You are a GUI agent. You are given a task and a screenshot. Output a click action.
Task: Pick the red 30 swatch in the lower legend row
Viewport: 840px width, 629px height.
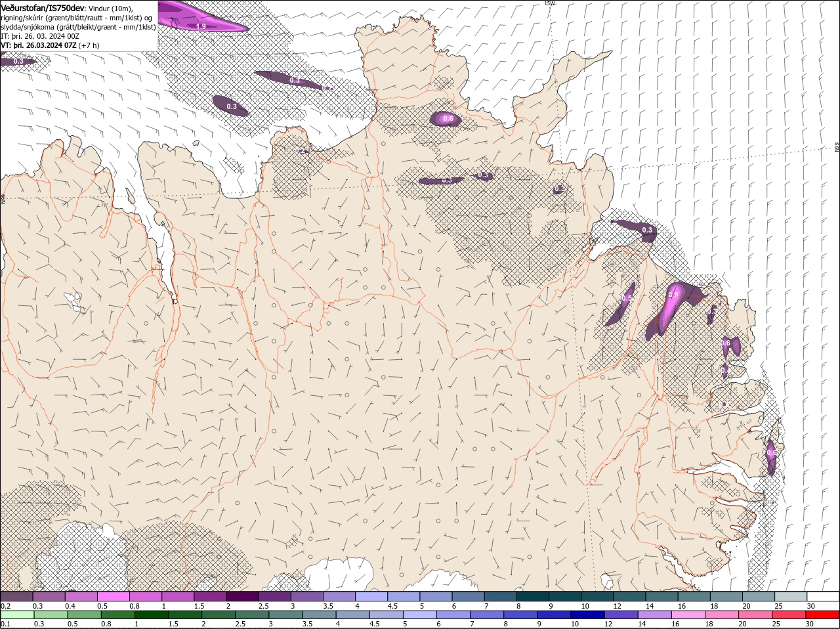coord(822,615)
